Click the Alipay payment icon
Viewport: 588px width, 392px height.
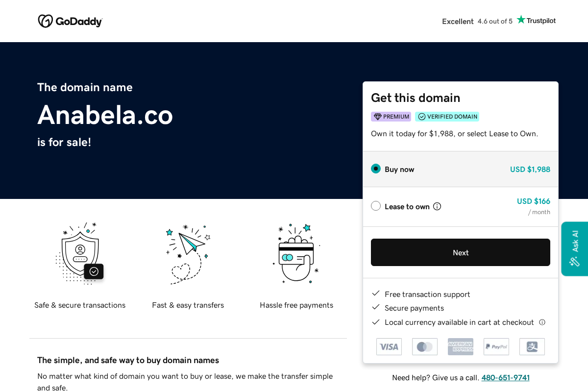532,346
